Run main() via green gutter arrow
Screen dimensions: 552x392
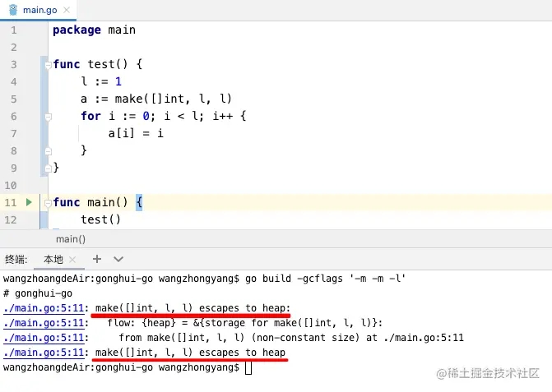(29, 202)
